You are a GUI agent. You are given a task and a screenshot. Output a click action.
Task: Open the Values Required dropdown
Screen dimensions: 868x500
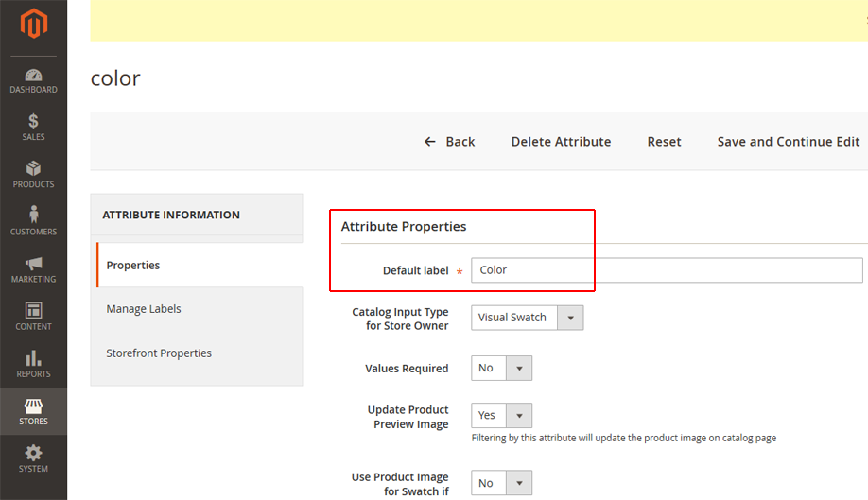click(x=501, y=369)
